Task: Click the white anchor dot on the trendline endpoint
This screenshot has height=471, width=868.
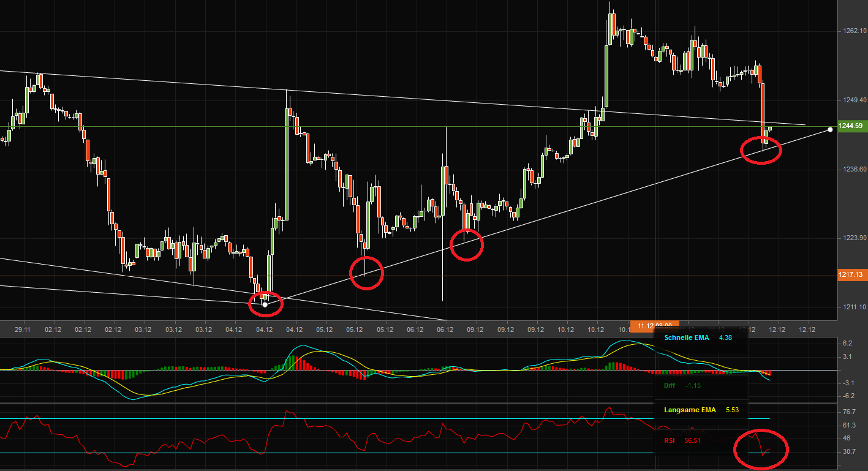Action: tap(829, 129)
